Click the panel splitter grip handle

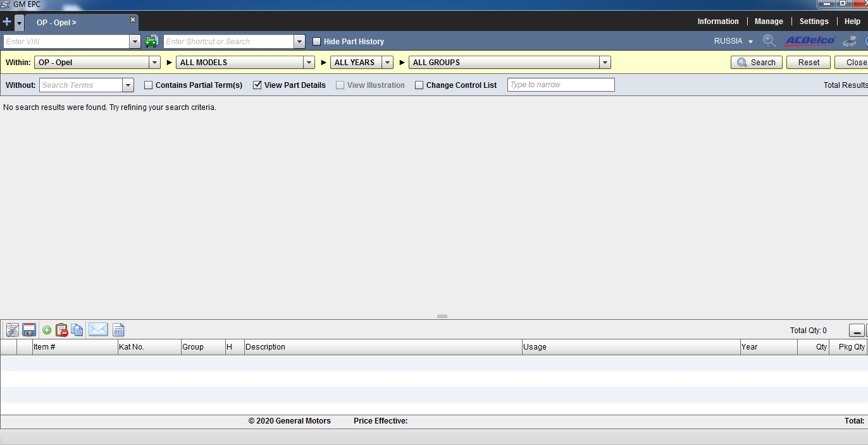tap(442, 316)
